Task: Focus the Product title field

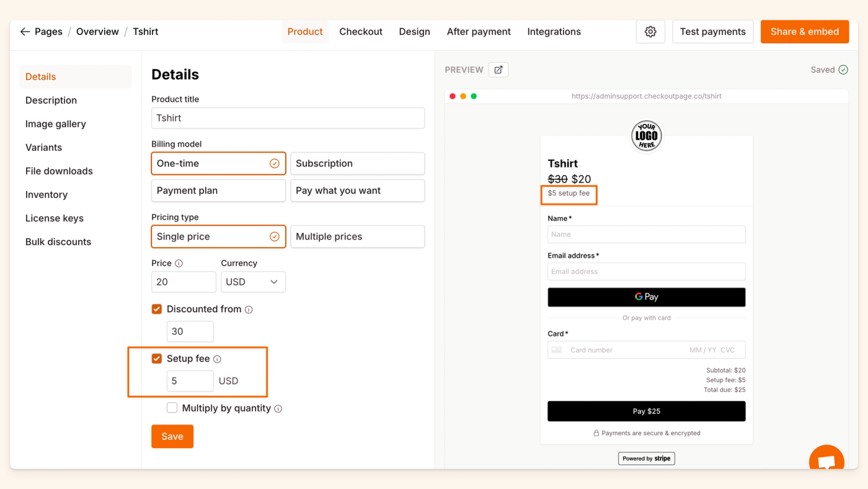Action: coord(288,118)
